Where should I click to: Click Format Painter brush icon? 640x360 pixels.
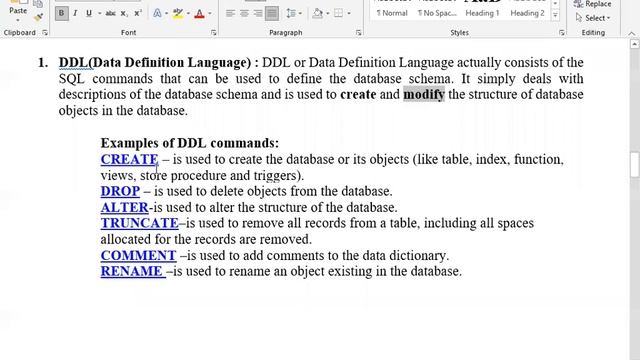click(39, 17)
